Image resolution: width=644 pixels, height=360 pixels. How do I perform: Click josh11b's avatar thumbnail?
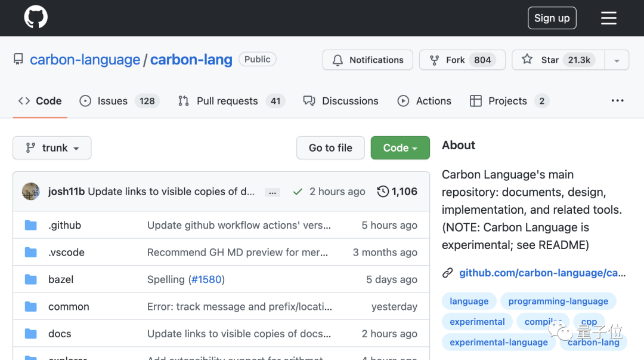[30, 191]
